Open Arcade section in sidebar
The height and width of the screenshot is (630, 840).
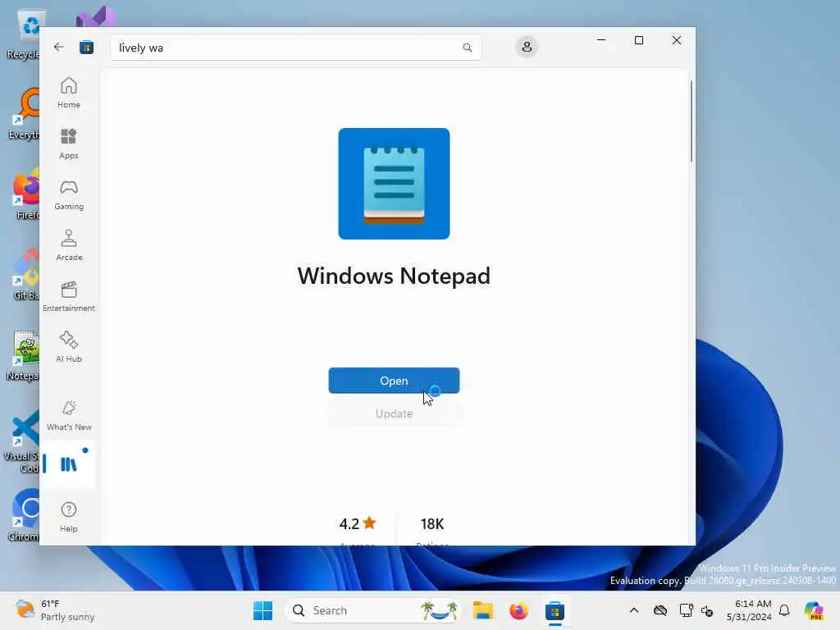[x=69, y=245]
